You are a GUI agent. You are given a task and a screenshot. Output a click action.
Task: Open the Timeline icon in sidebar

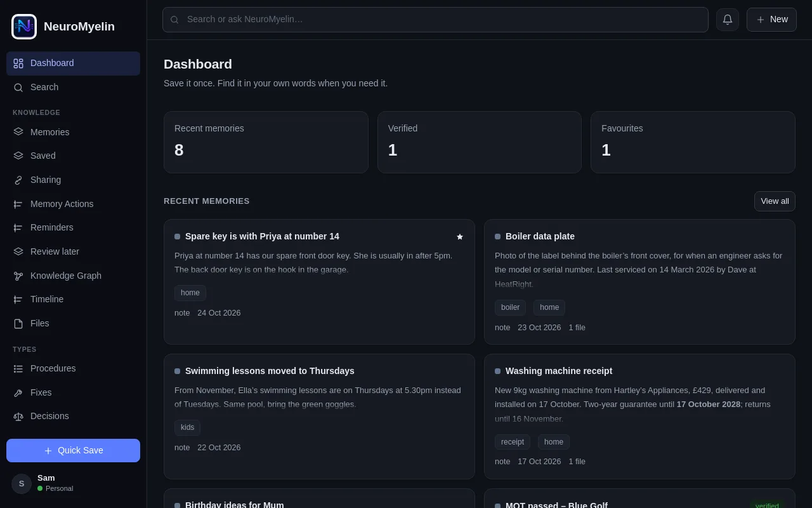pos(18,300)
